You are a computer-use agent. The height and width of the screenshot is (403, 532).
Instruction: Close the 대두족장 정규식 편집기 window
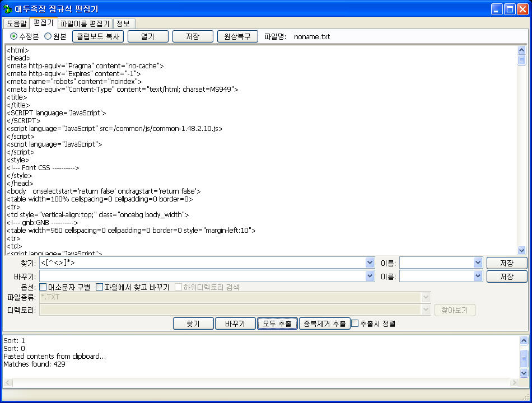pyautogui.click(x=522, y=9)
